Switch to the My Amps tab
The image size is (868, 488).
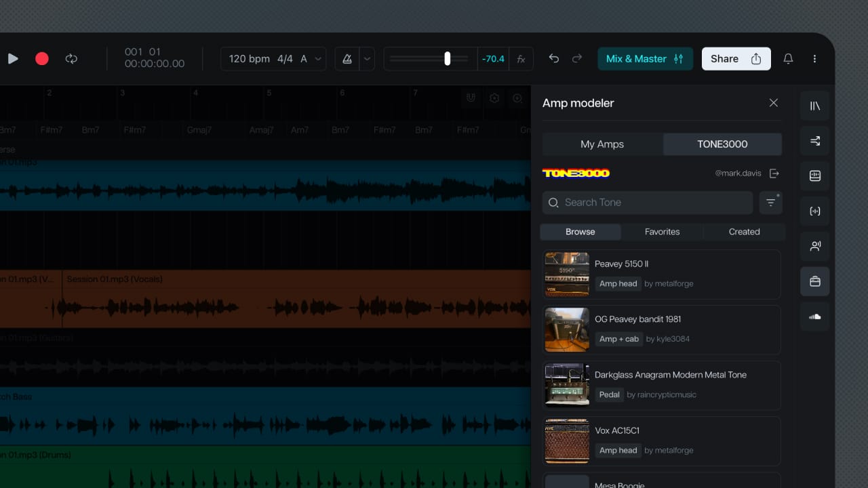[x=602, y=144]
